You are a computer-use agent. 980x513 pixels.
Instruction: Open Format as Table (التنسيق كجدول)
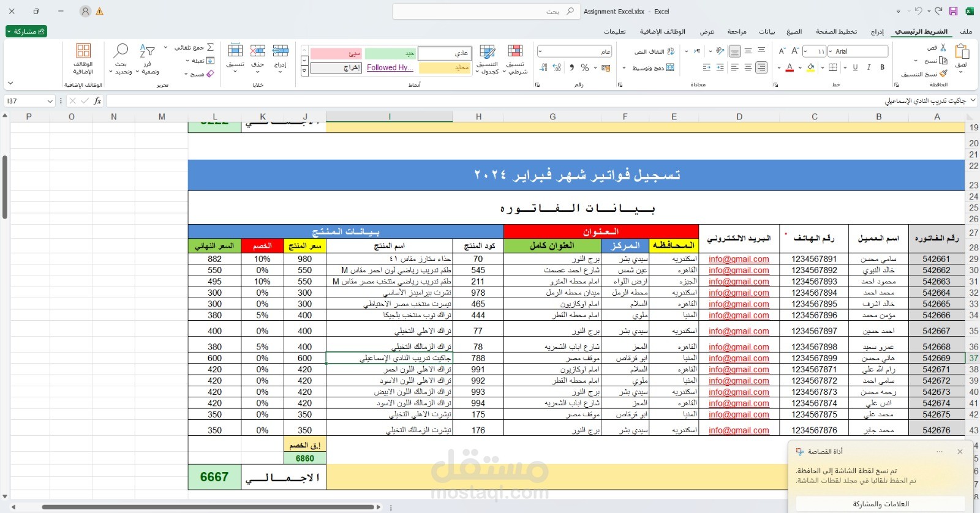point(488,59)
